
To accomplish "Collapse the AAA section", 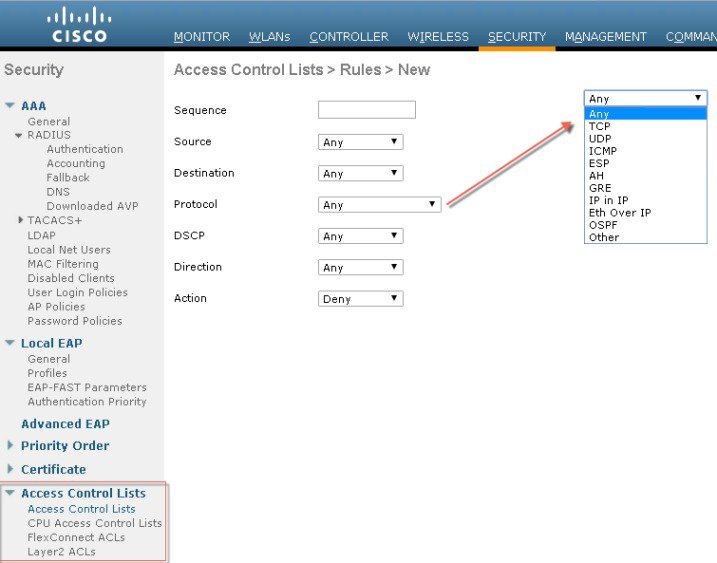I will point(10,105).
